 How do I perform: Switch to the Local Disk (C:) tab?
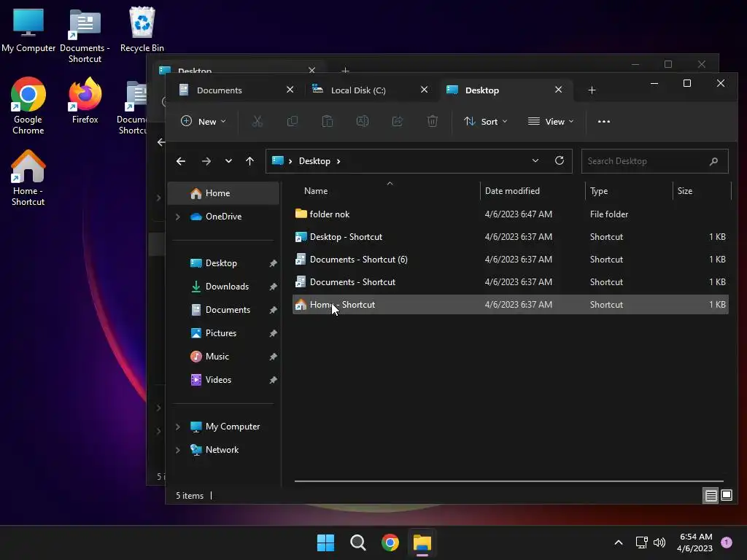(363, 90)
